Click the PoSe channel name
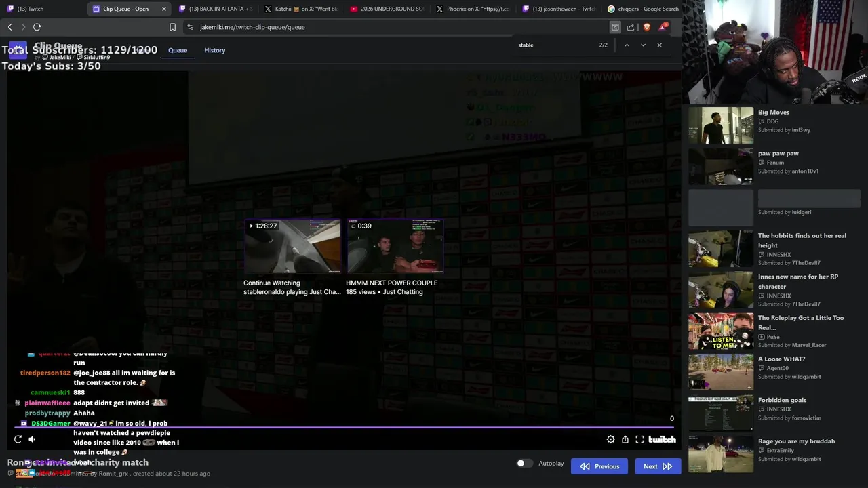The image size is (868, 488). click(773, 337)
